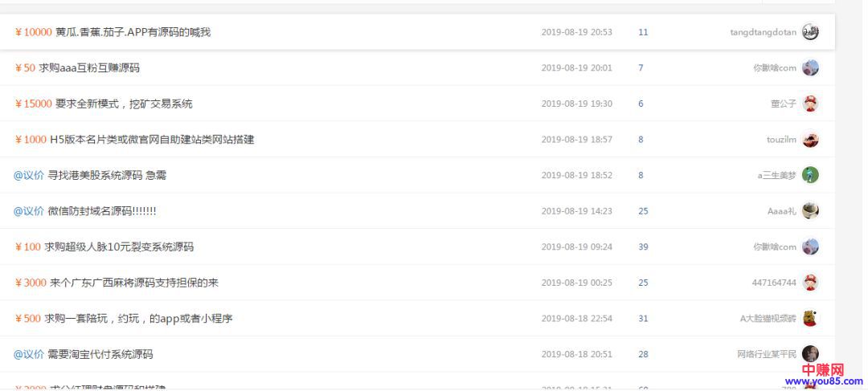The height and width of the screenshot is (391, 868).
Task: Open the 求购超级人脉10元裂变系统源码 post
Action: [x=119, y=246]
